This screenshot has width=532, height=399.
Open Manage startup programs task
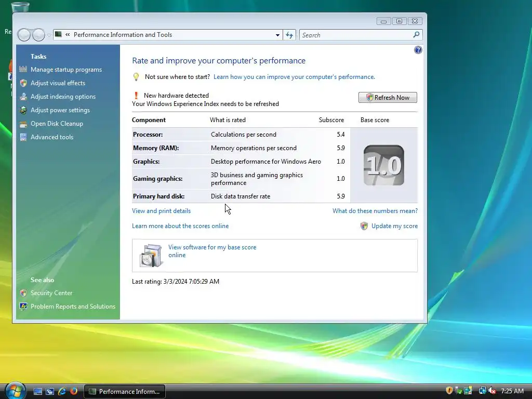click(x=66, y=70)
